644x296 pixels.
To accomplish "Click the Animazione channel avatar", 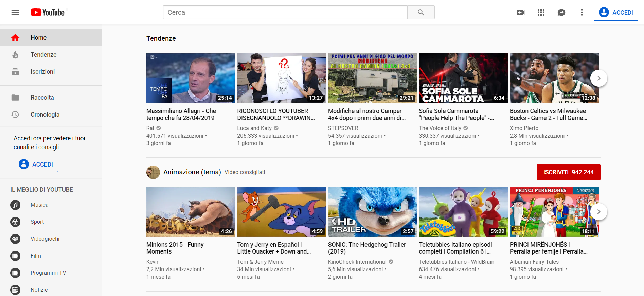I will 153,172.
